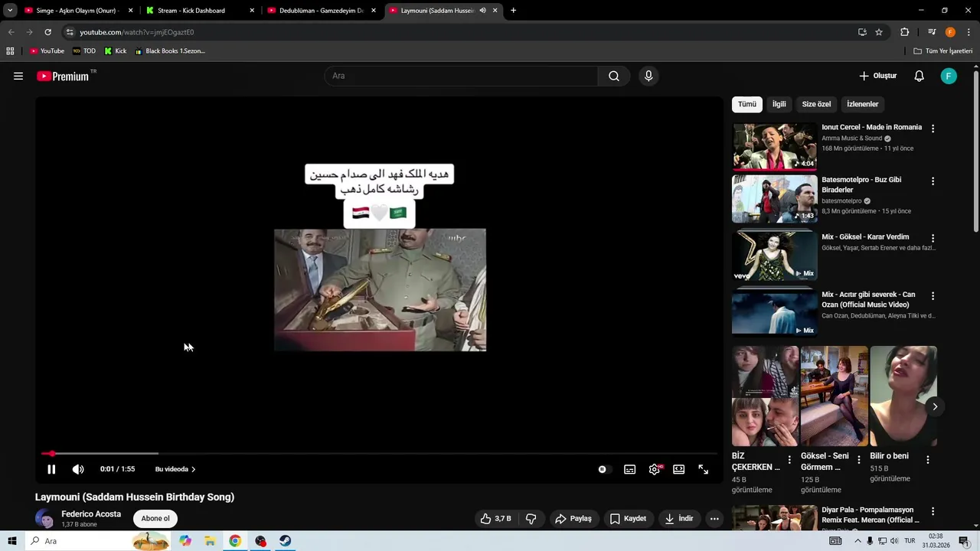Save video with Kaydet button
Viewport: 980px width, 551px height.
[x=628, y=519]
